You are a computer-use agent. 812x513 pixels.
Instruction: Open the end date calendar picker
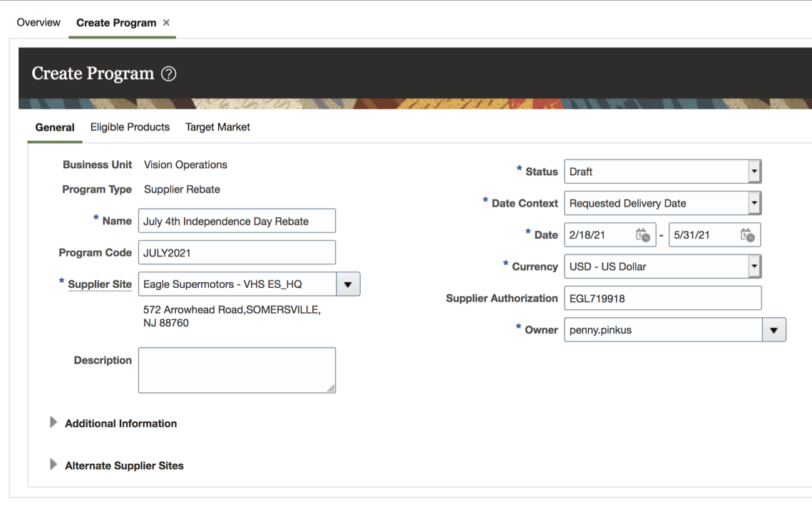[747, 235]
